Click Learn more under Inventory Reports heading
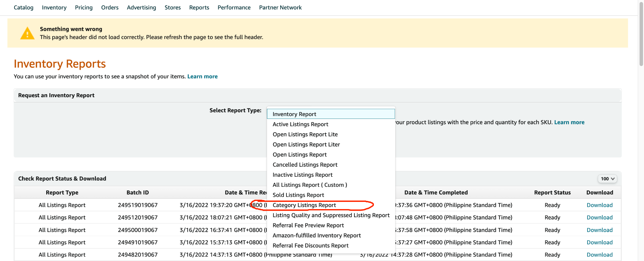 click(x=202, y=76)
